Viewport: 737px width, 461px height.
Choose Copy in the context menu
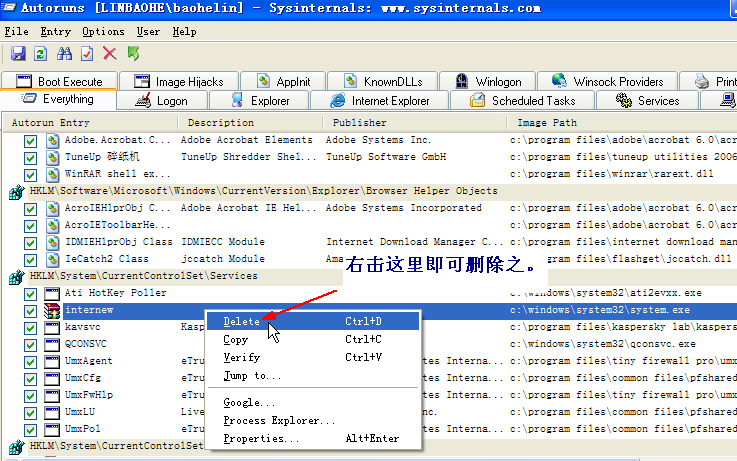pos(313,339)
